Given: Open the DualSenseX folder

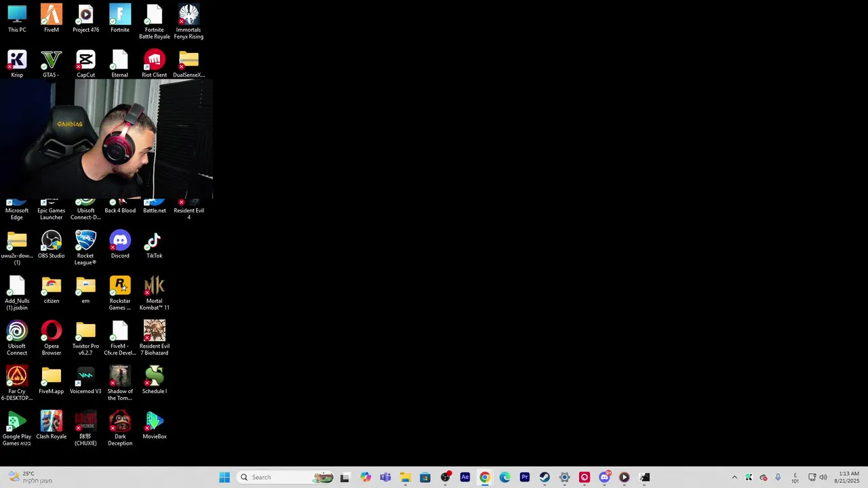Looking at the screenshot, I should (189, 64).
